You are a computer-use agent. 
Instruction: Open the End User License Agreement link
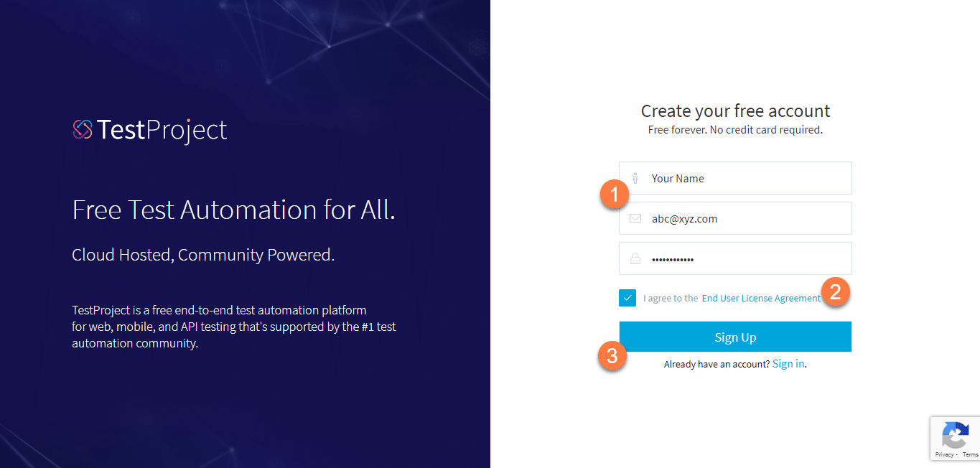tap(761, 298)
